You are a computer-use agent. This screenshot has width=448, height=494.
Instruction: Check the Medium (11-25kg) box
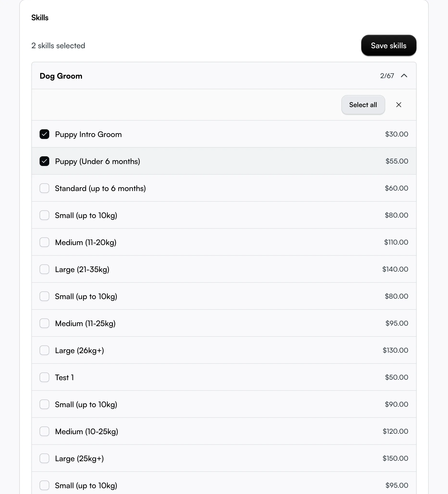tap(44, 323)
